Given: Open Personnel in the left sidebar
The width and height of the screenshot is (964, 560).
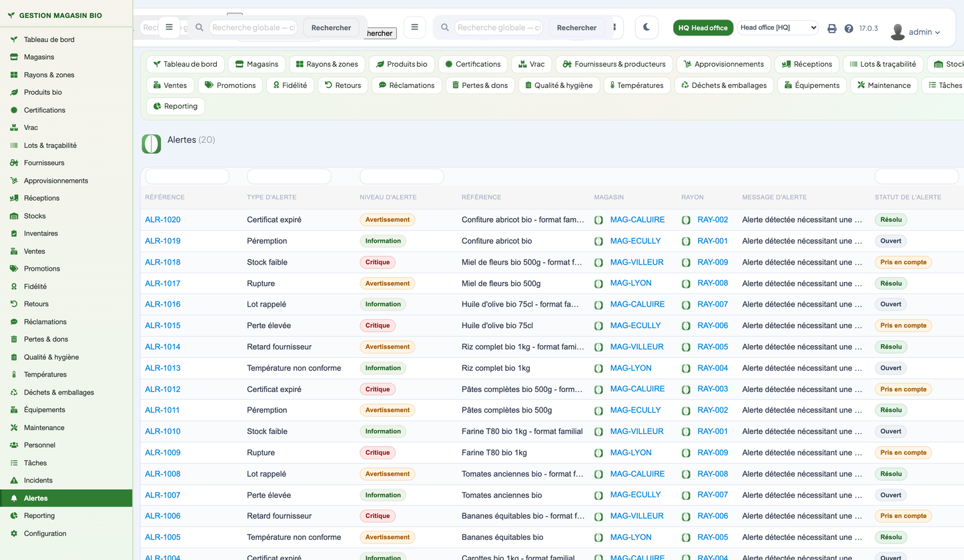Looking at the screenshot, I should (67, 445).
